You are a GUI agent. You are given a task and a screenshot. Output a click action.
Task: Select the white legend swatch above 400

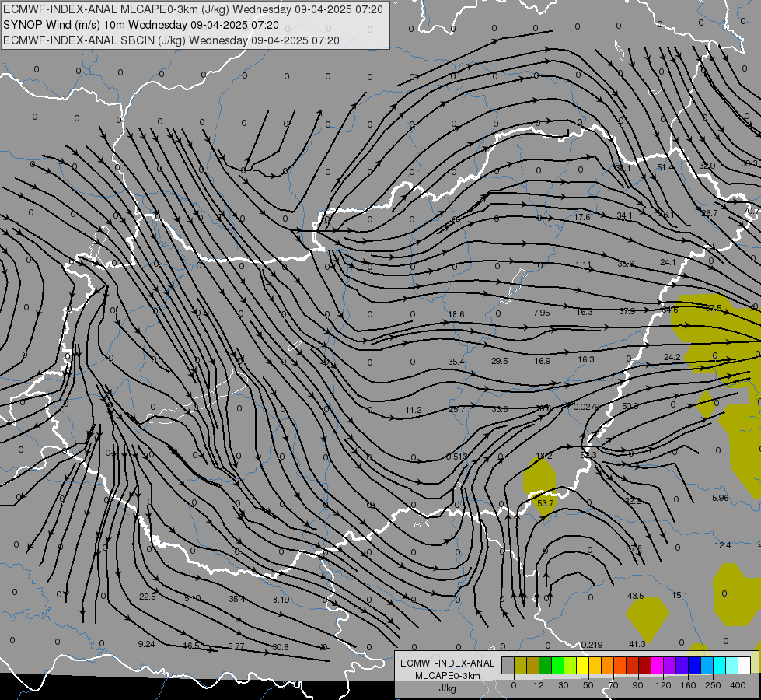click(744, 665)
